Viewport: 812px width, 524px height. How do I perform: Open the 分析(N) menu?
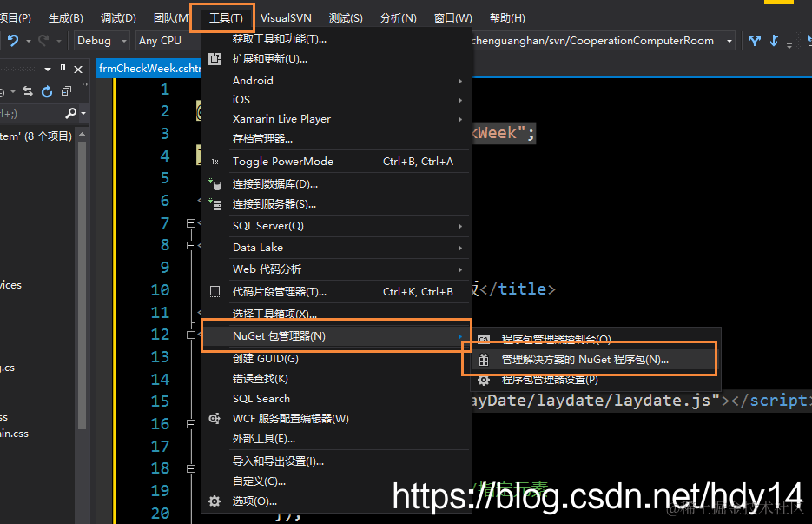(x=399, y=18)
